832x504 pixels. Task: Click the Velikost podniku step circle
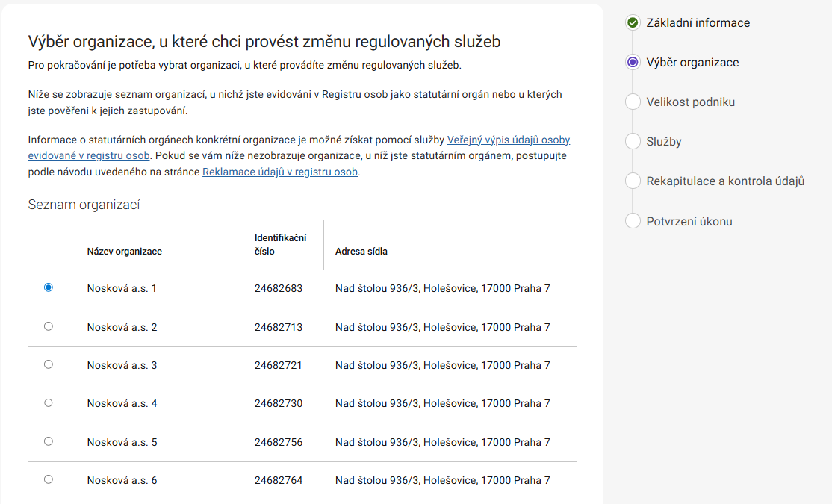633,102
